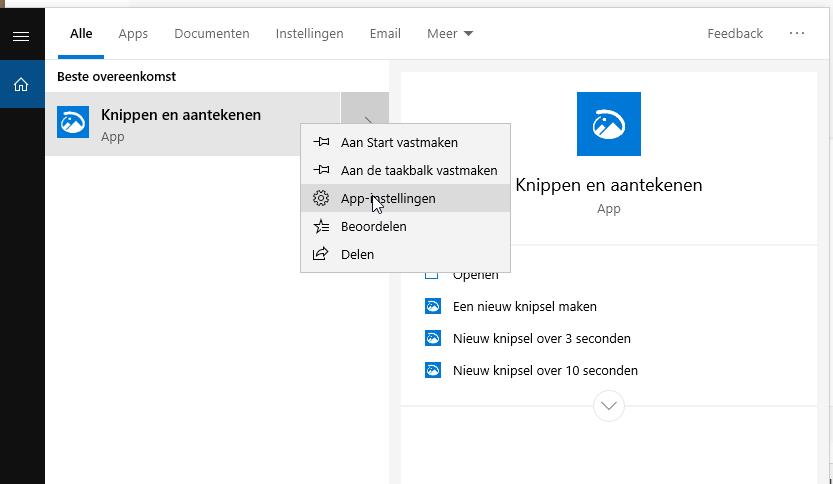Switch to the Apps tab
This screenshot has height=484, width=833.
coord(133,33)
